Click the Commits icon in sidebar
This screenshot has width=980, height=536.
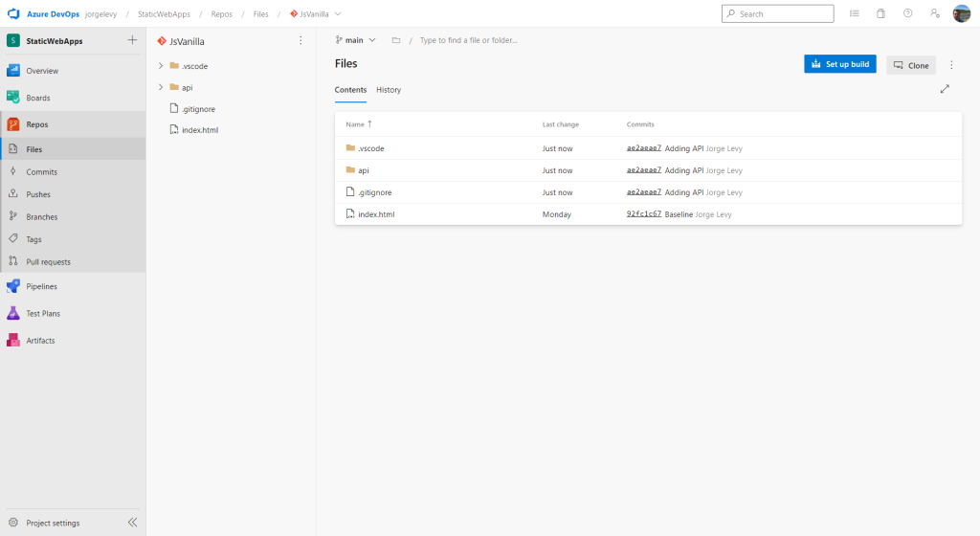13,171
